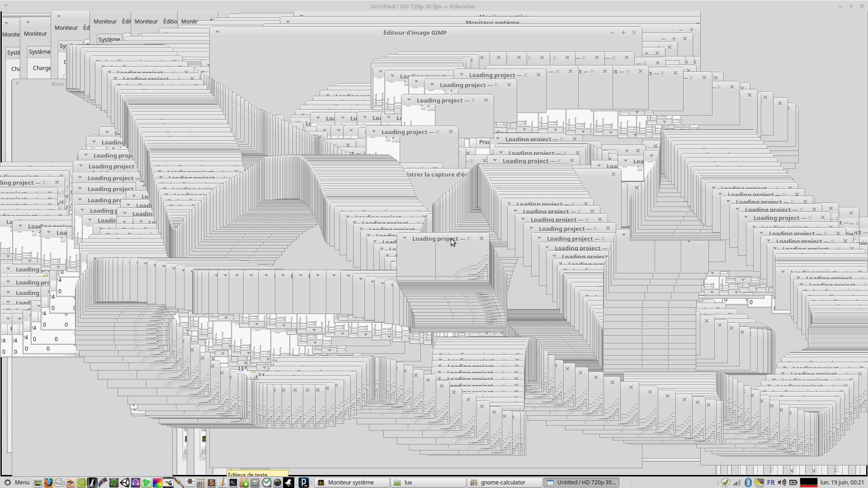The height and width of the screenshot is (488, 868).
Task: Open the clock showing lun. 19 juin
Action: [842, 483]
